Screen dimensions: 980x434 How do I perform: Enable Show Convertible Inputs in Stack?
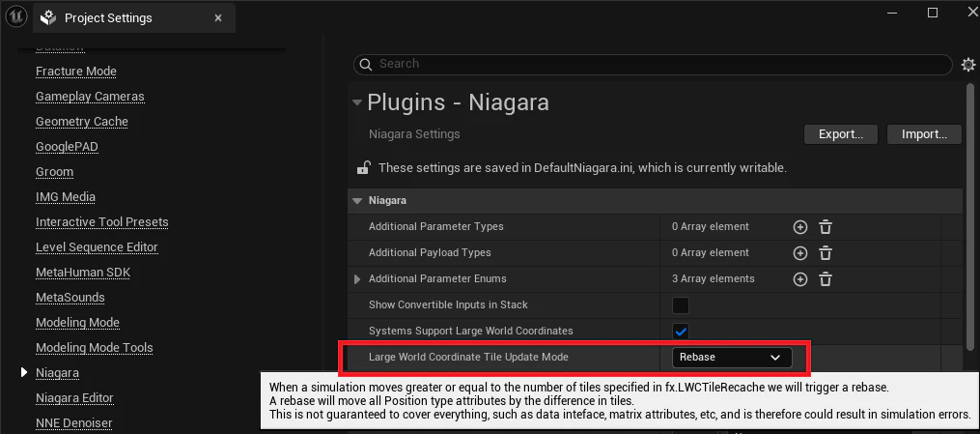point(681,305)
